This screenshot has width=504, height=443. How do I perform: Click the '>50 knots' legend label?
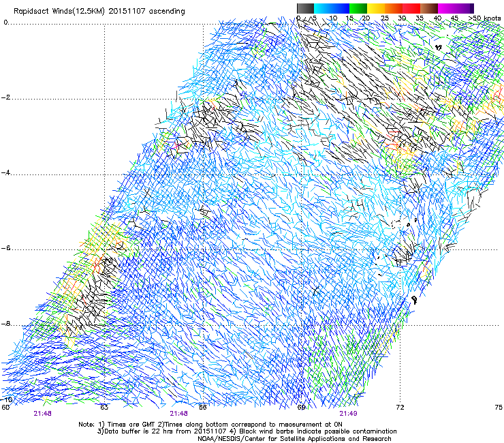click(x=484, y=18)
